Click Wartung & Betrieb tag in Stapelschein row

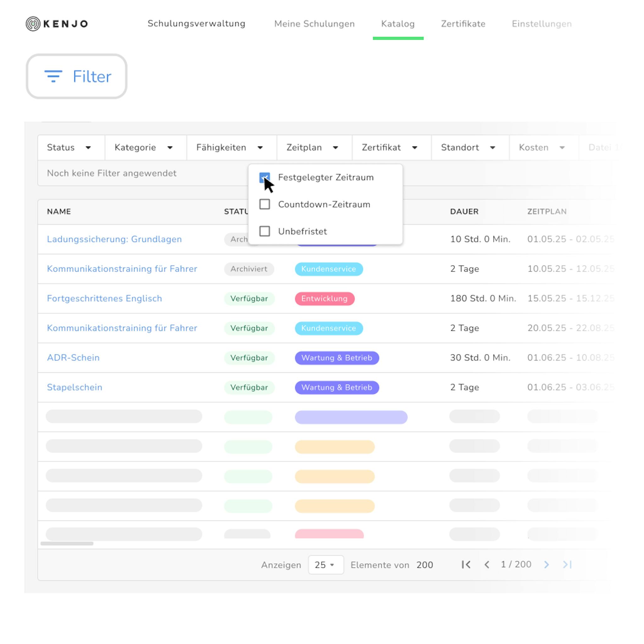tap(337, 387)
